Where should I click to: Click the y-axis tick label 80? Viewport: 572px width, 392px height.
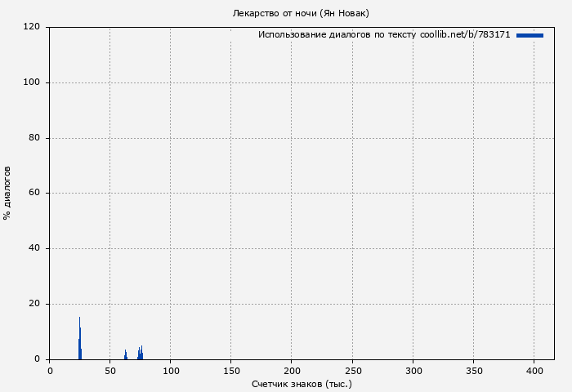[35, 138]
